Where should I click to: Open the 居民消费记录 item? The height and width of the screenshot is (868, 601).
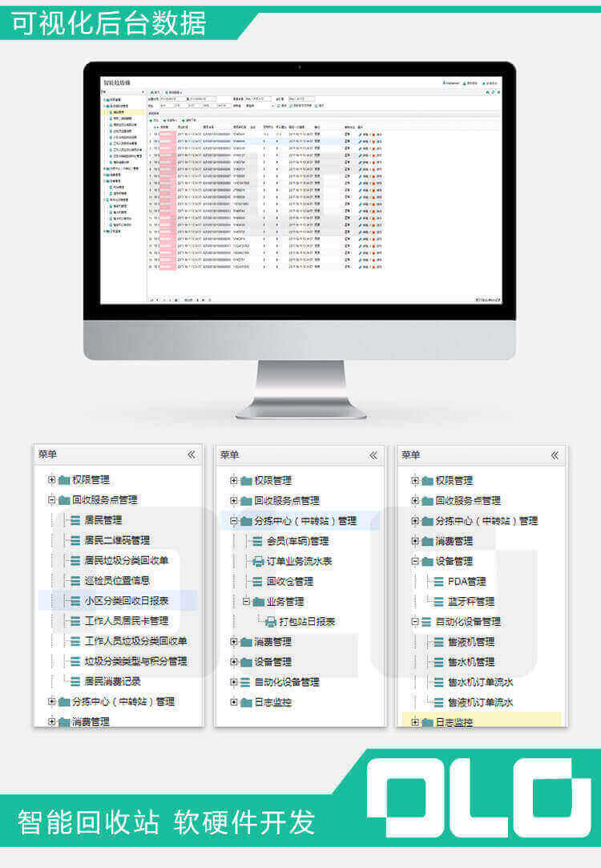pyautogui.click(x=112, y=681)
